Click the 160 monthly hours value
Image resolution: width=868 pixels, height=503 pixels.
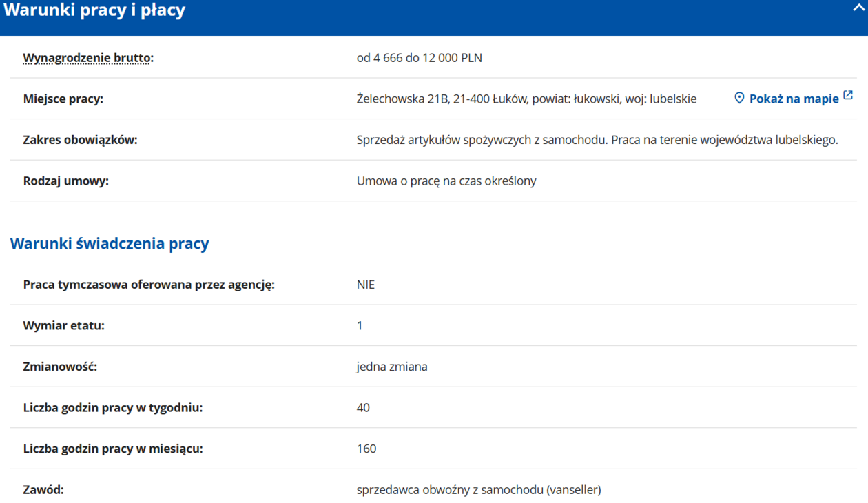pos(366,449)
